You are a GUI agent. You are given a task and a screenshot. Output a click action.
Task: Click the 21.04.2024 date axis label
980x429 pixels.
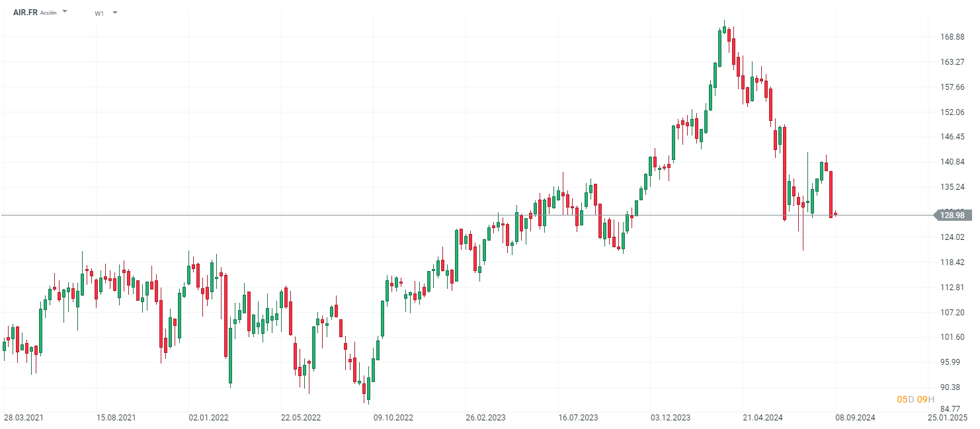[x=762, y=418]
